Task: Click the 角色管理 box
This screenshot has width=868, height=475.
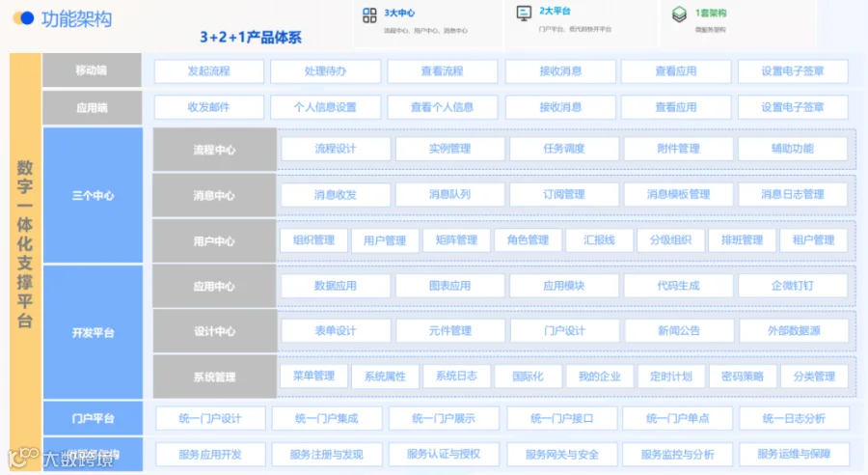Action: [x=528, y=240]
